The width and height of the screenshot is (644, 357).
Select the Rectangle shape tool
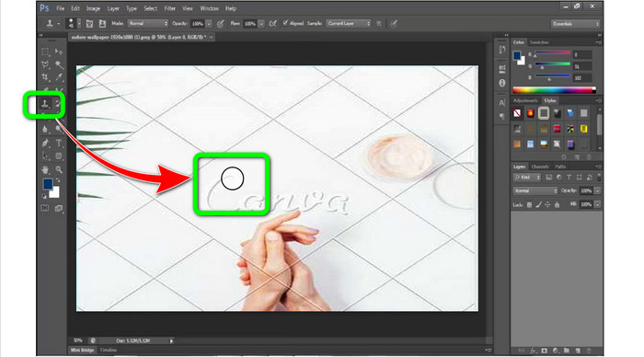click(59, 156)
